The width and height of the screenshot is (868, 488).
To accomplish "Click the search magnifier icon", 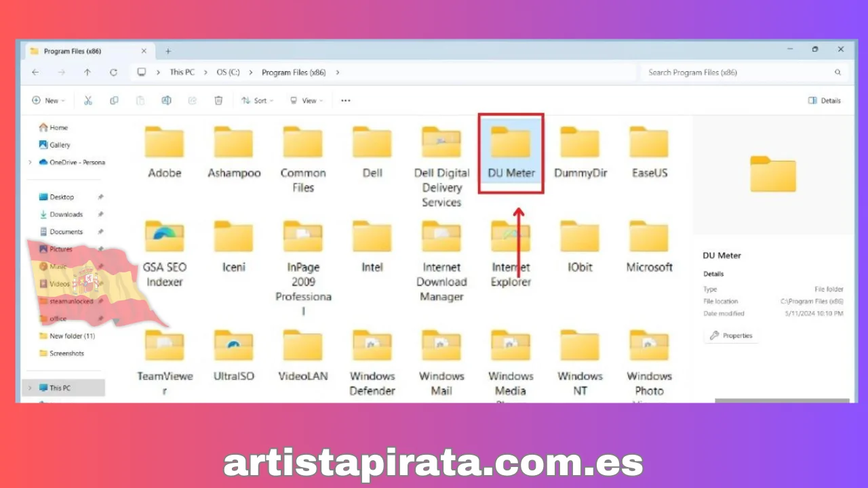I will (x=837, y=73).
